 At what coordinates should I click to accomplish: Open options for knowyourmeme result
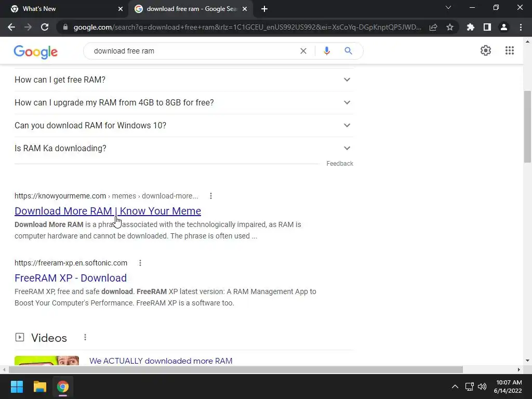click(x=211, y=196)
